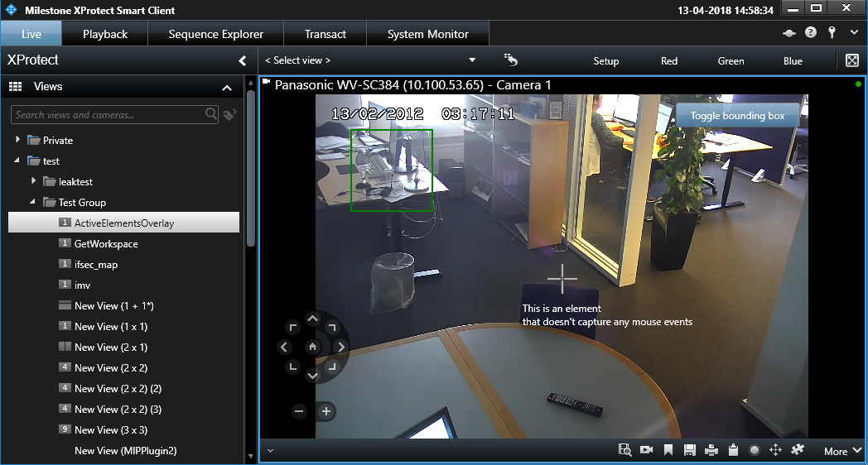868x465 pixels.
Task: Open header options chevron menu
Action: click(x=854, y=32)
